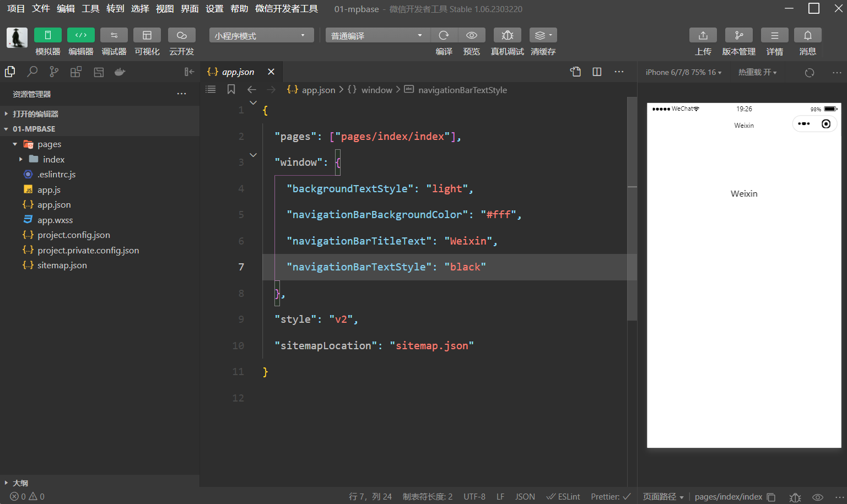Expand the index folder in tree
The image size is (847, 504).
point(53,159)
